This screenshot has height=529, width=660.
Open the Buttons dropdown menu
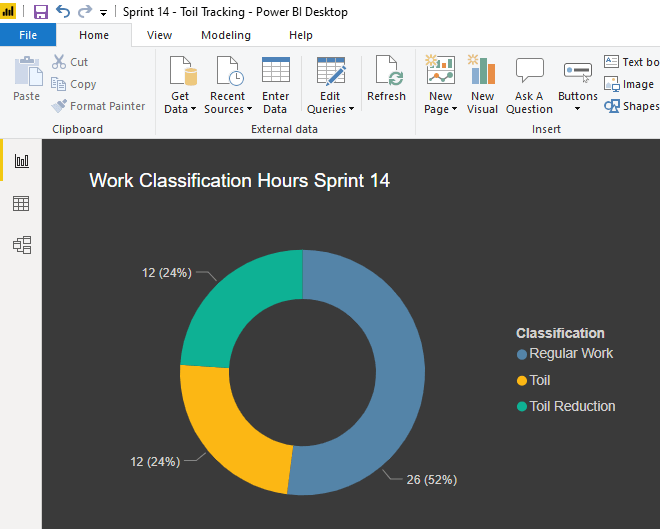point(577,108)
